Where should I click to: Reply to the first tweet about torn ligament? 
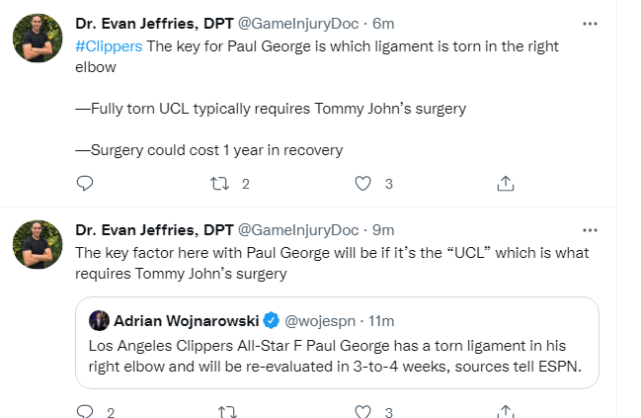point(85,183)
